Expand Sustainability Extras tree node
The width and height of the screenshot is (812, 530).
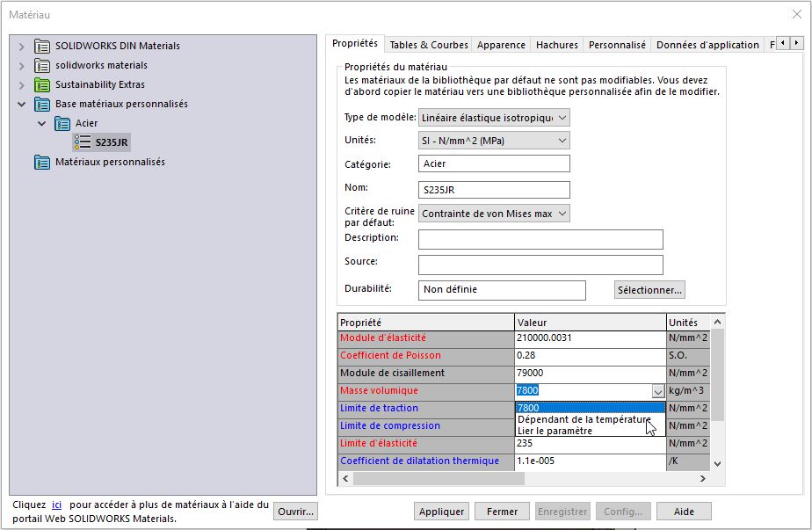[21, 85]
